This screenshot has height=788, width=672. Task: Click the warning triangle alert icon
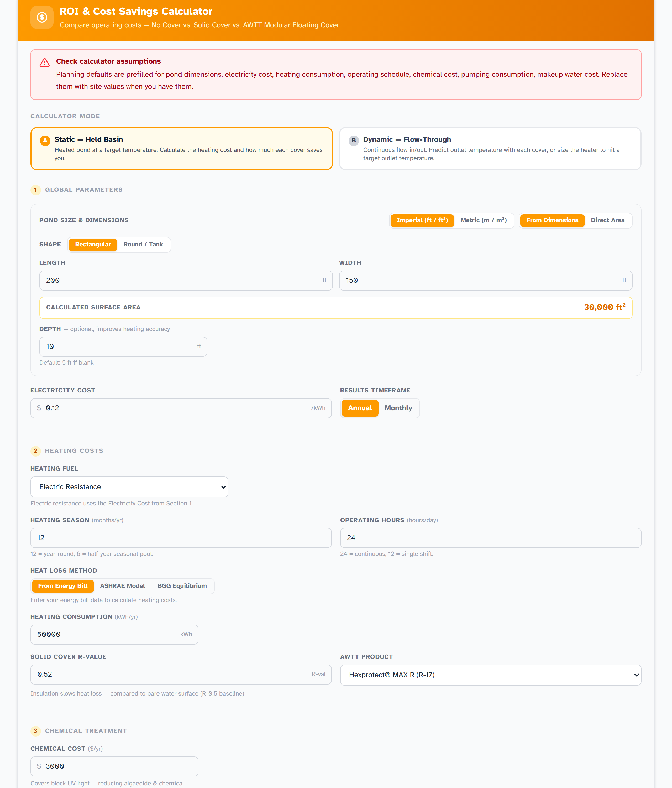(x=44, y=63)
